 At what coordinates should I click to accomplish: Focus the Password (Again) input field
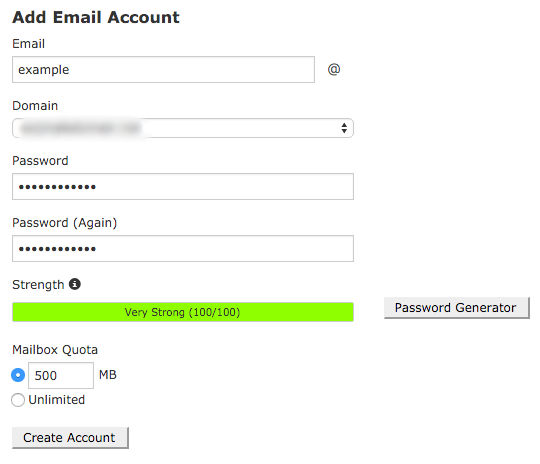183,248
